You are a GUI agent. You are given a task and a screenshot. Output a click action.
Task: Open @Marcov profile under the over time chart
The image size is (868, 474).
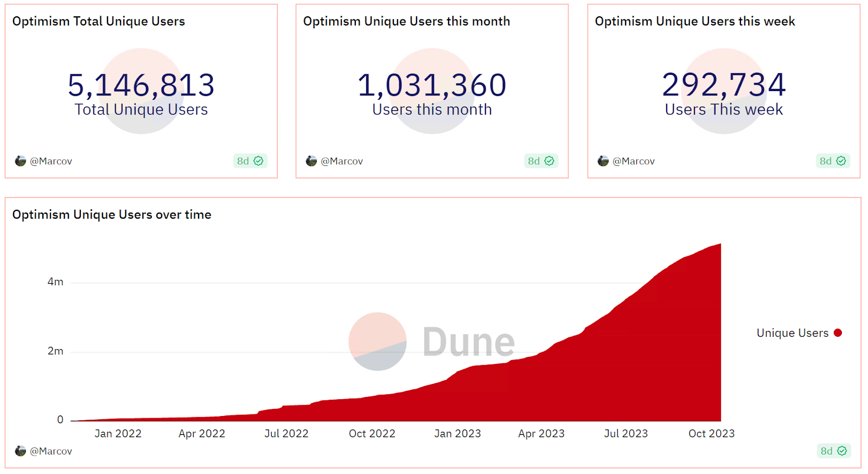tap(51, 451)
